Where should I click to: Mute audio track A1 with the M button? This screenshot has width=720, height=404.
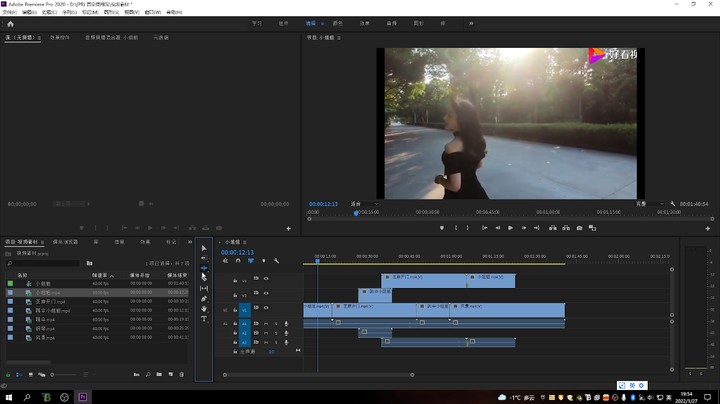point(266,324)
